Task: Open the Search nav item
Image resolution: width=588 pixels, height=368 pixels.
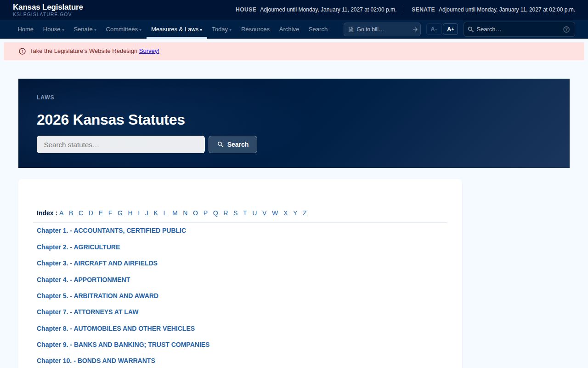Action: 318,29
